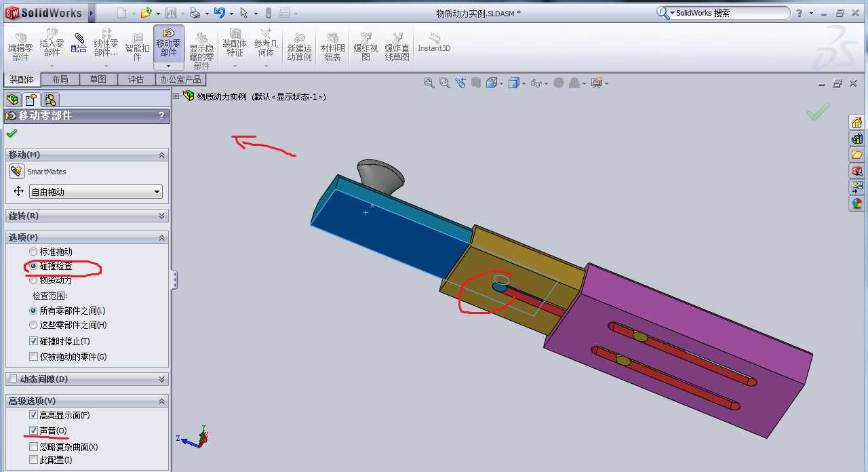Click the Instant3D tool
Screen dimensions: 868x472
pyautogui.click(x=434, y=43)
